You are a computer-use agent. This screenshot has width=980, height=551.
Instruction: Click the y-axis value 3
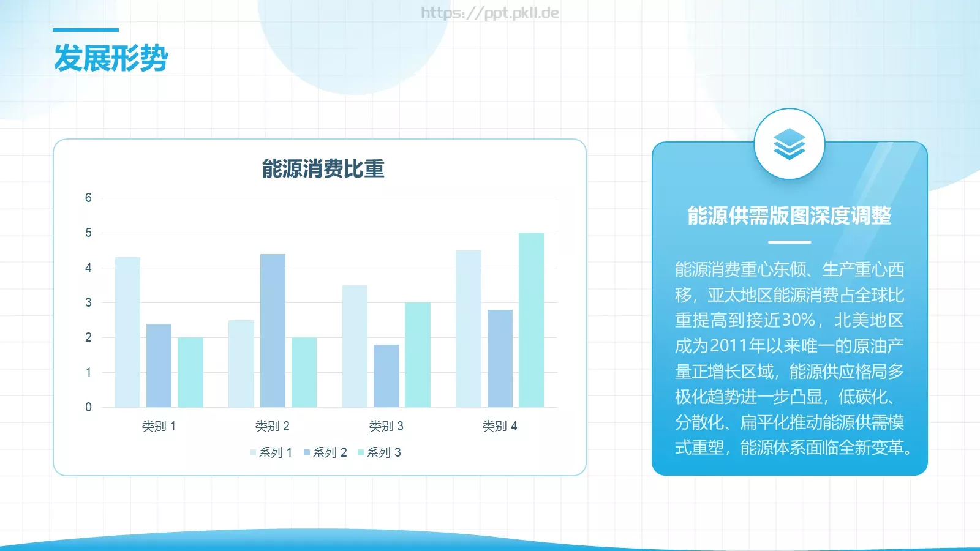[x=88, y=302]
